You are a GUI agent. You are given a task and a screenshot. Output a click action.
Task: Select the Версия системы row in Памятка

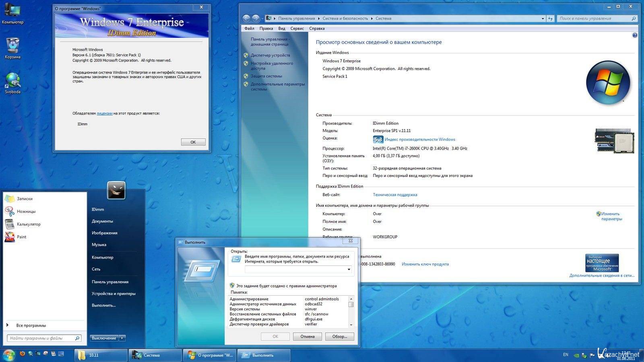[x=288, y=309]
